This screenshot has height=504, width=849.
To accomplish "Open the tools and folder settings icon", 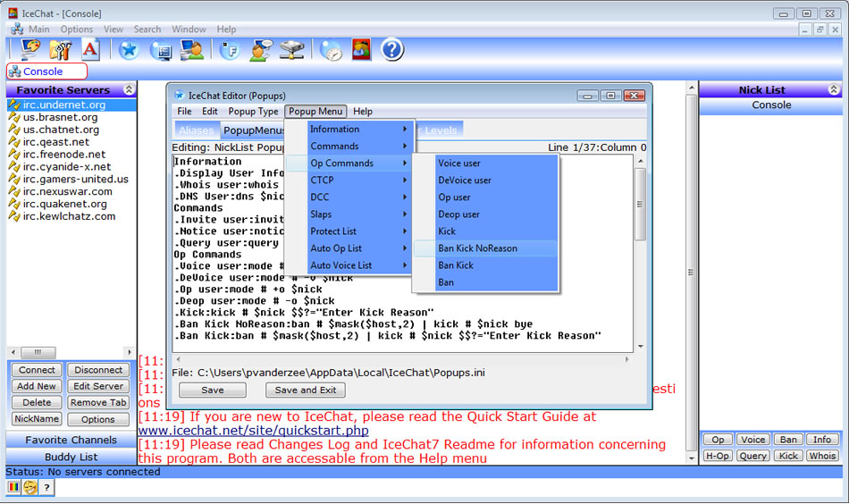I will (x=60, y=50).
